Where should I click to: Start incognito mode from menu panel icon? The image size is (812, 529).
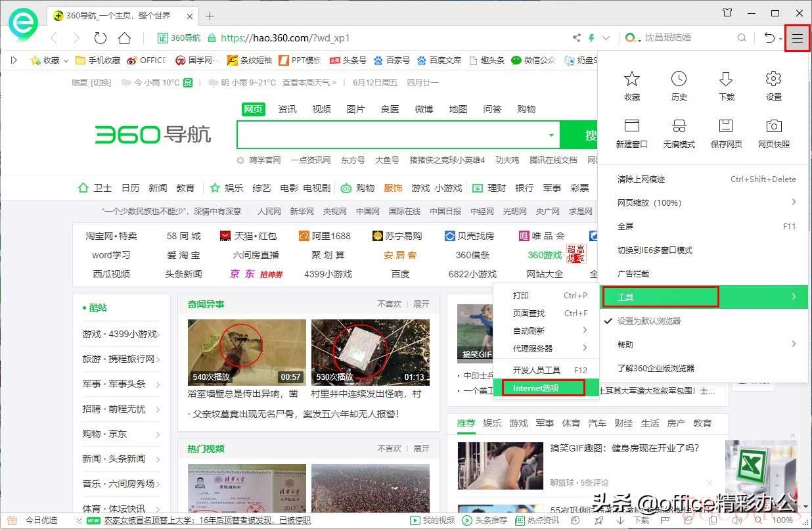[x=679, y=133]
